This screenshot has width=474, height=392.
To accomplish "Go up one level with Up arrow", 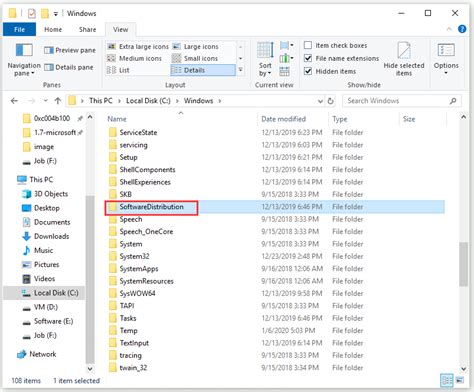I will point(58,101).
